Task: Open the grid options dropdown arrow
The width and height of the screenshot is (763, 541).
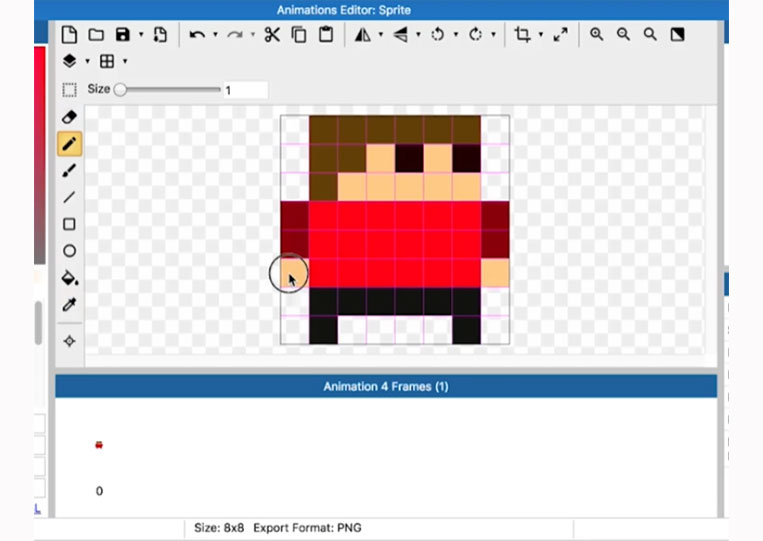Action: click(125, 61)
